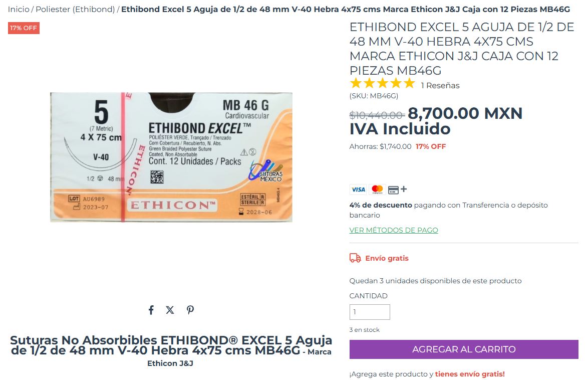Pin product using Pinterest icon
588x380 pixels.
190,310
